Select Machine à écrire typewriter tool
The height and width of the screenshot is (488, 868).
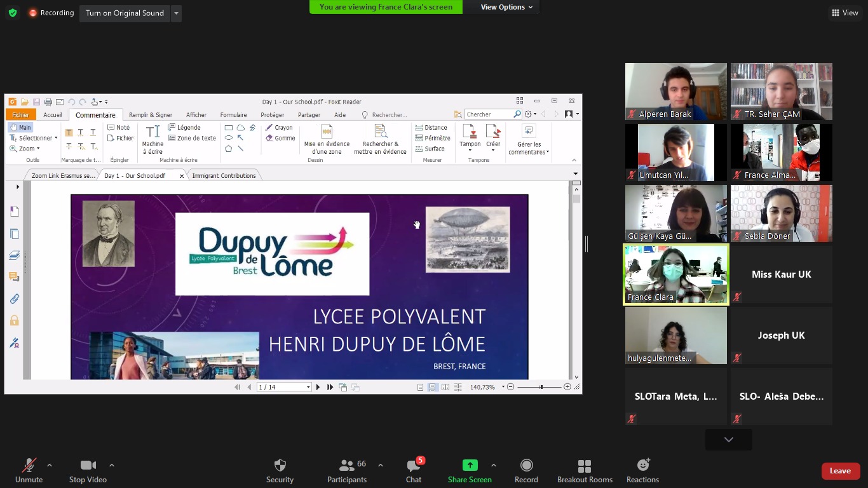tap(153, 139)
